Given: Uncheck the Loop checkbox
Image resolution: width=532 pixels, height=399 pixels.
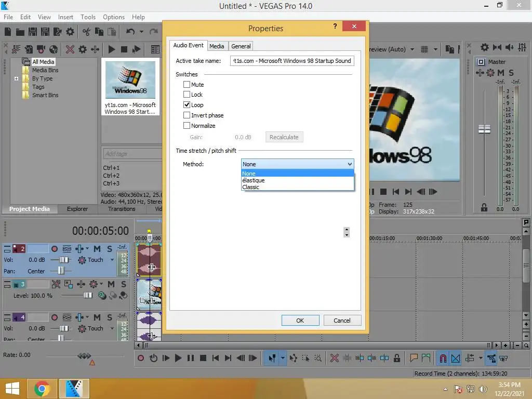Looking at the screenshot, I should 187,105.
